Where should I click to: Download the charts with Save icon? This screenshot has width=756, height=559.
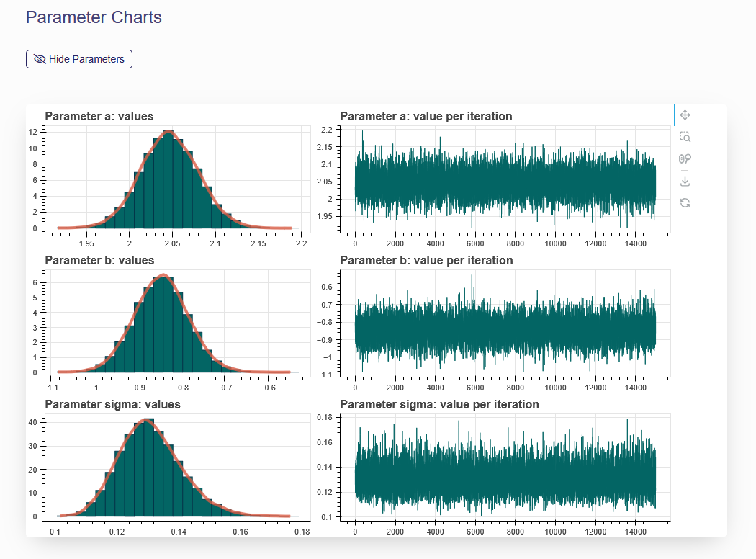point(685,181)
